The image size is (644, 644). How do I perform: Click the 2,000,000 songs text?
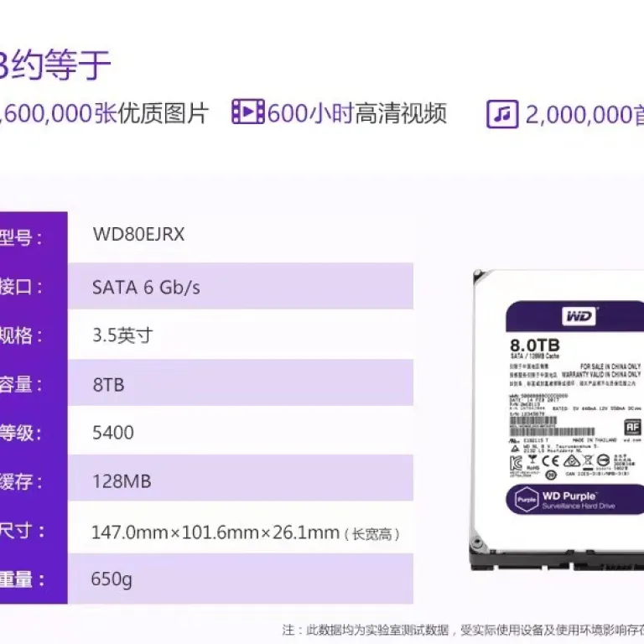click(584, 115)
